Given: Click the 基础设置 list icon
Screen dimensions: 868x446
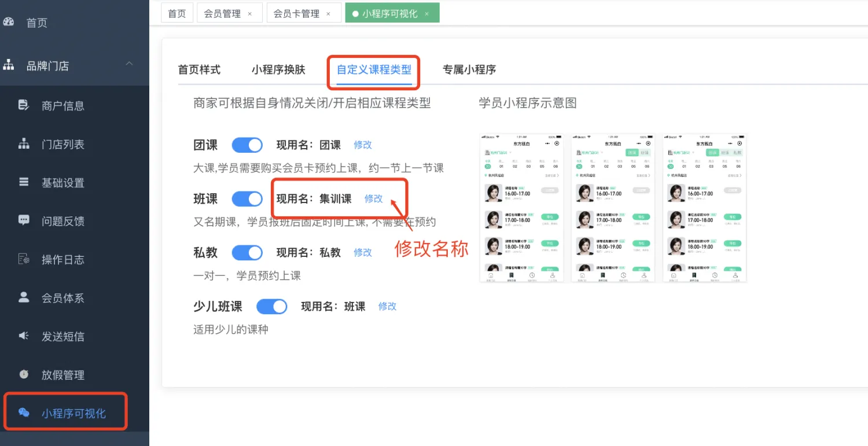Looking at the screenshot, I should pyautogui.click(x=24, y=182).
